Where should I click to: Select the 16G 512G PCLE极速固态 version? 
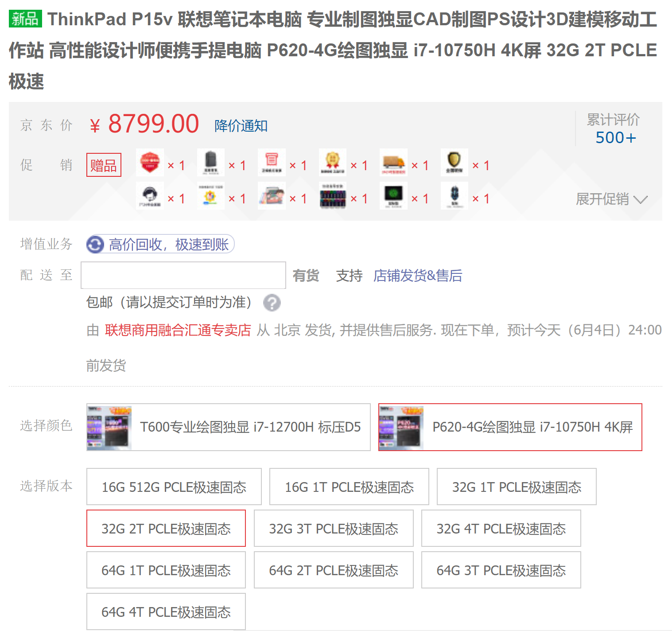174,487
